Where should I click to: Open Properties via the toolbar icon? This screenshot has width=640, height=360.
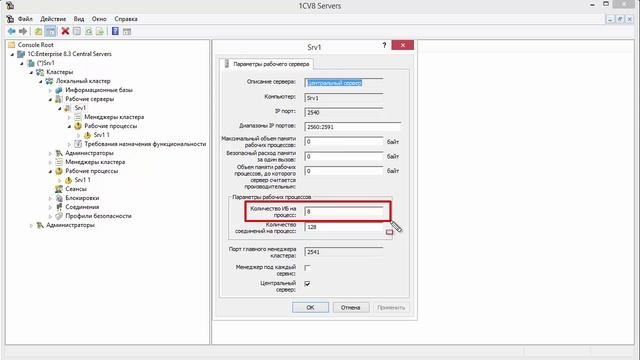77,31
